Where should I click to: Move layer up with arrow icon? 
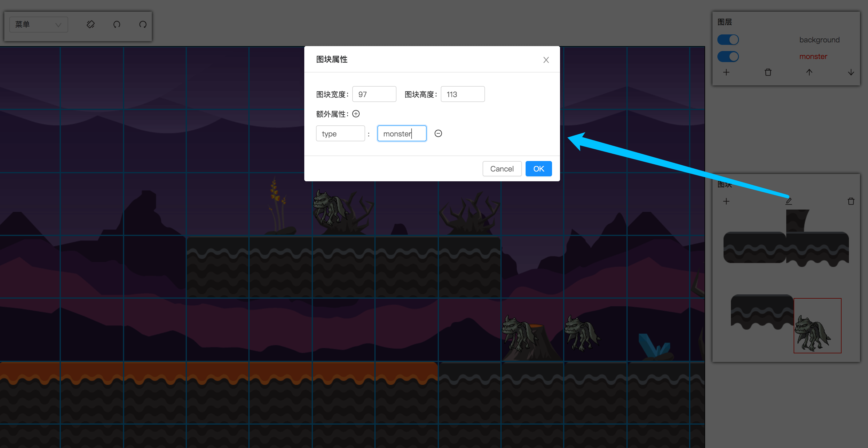click(x=809, y=72)
